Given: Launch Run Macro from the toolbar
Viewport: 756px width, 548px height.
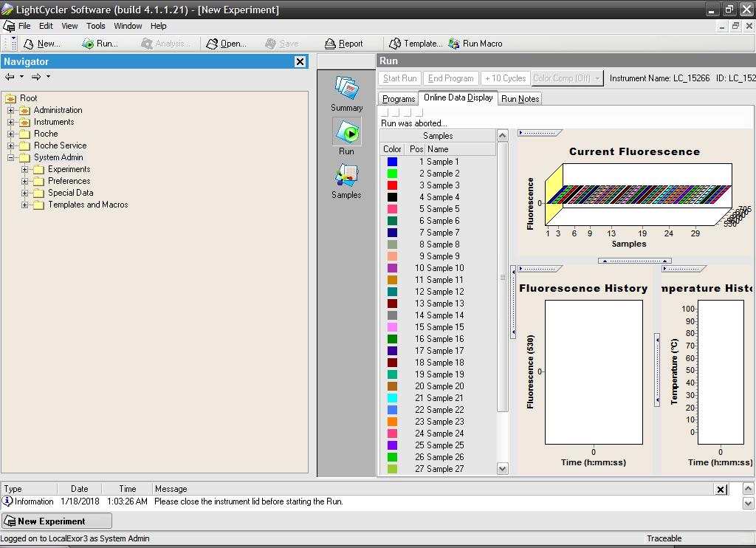Looking at the screenshot, I should (x=475, y=44).
